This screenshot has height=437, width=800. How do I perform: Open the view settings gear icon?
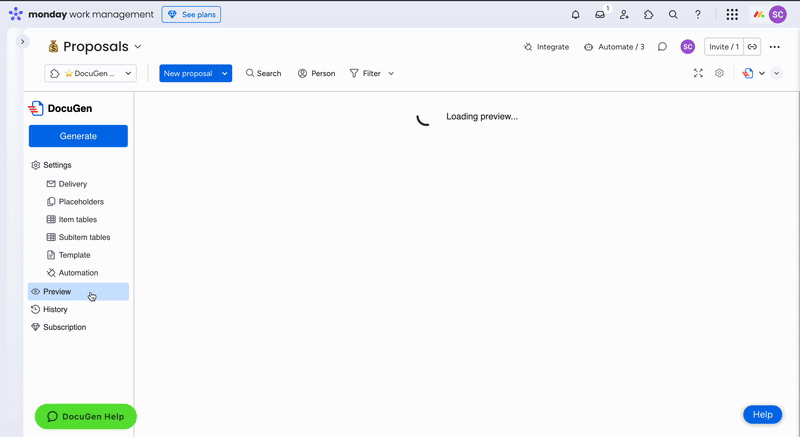click(x=719, y=73)
